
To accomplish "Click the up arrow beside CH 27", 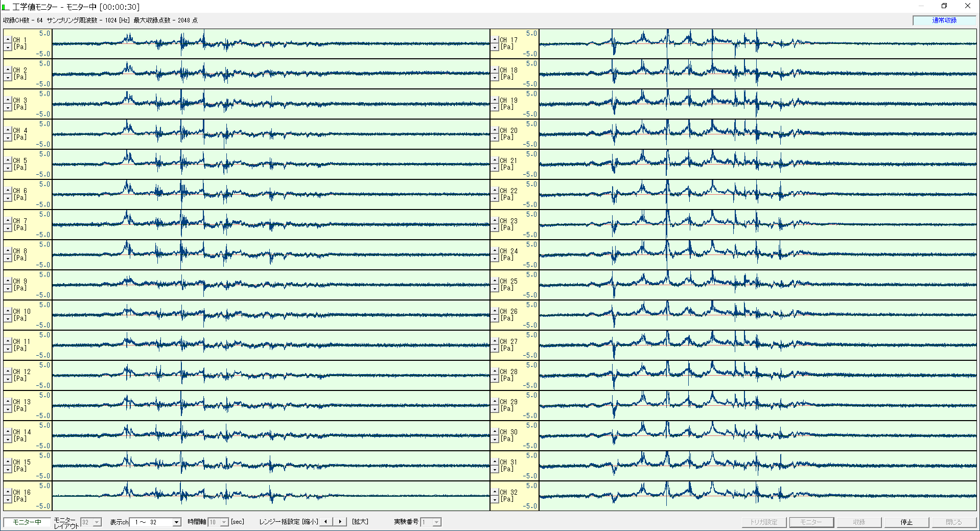I will point(495,341).
